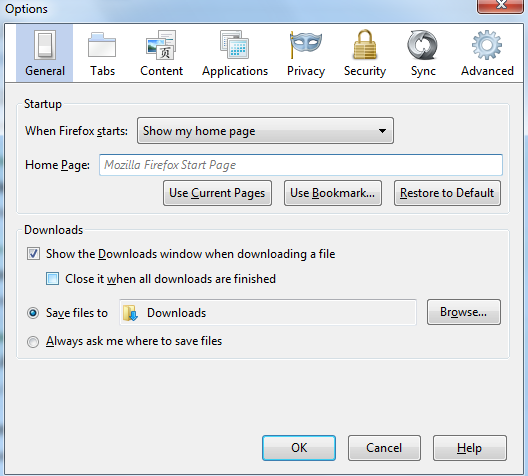The width and height of the screenshot is (528, 476).
Task: Select Always ask me where to save files
Action: (33, 342)
